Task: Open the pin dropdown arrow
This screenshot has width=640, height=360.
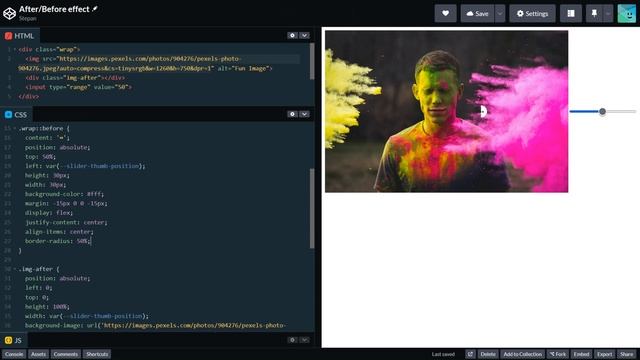Action: pyautogui.click(x=608, y=13)
